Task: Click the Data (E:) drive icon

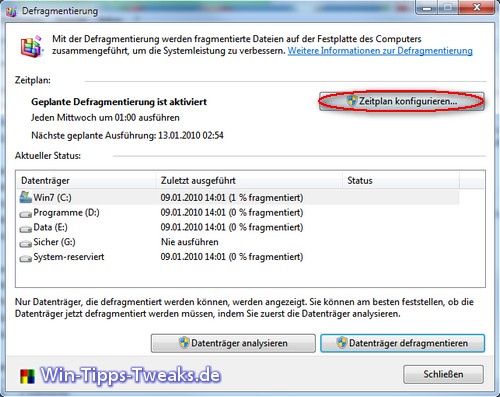Action: tap(25, 228)
